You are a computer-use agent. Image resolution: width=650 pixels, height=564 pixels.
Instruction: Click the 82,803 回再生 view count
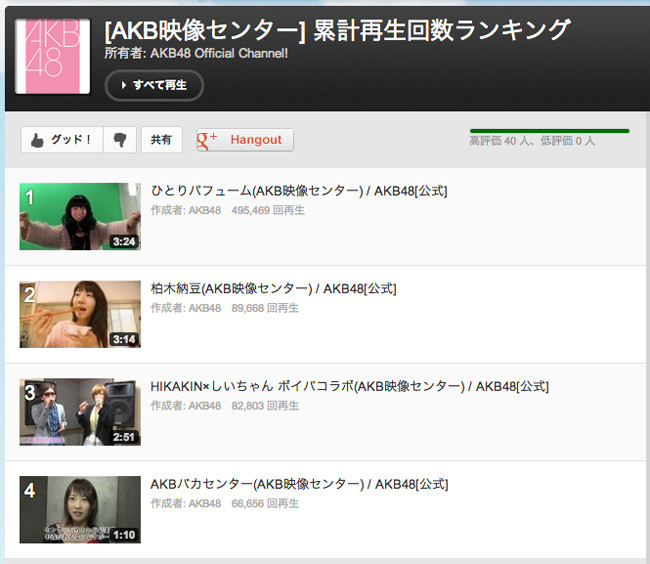coord(265,406)
